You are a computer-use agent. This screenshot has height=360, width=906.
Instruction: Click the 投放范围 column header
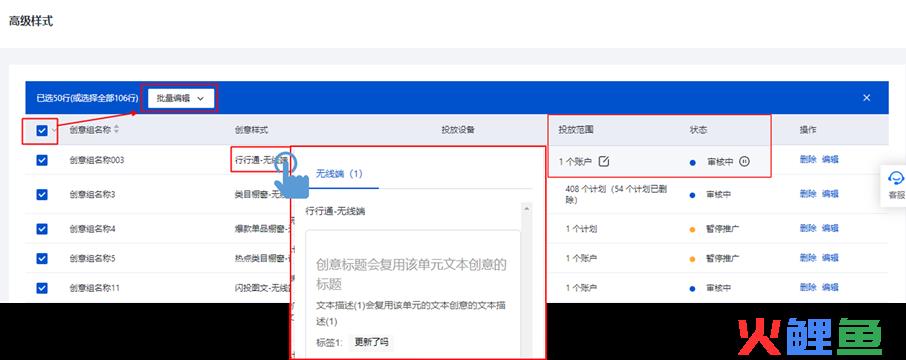[x=575, y=130]
